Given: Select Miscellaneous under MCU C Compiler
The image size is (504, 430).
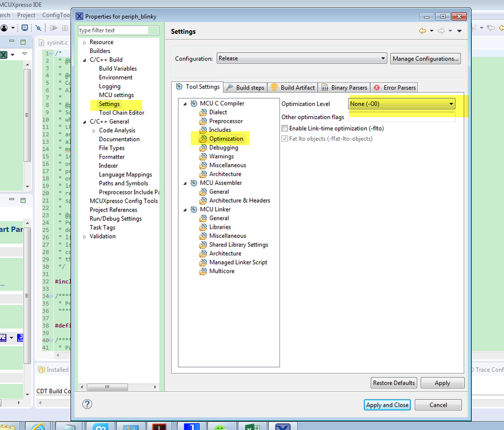Looking at the screenshot, I should click(x=228, y=165).
